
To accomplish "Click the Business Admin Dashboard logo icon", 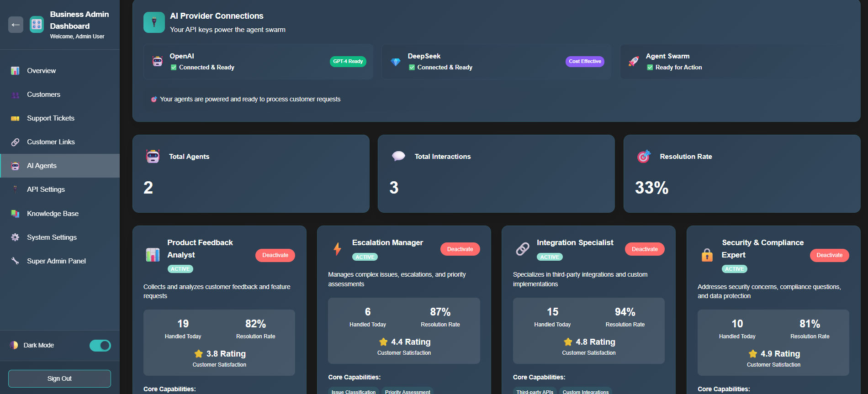I will pos(37,25).
